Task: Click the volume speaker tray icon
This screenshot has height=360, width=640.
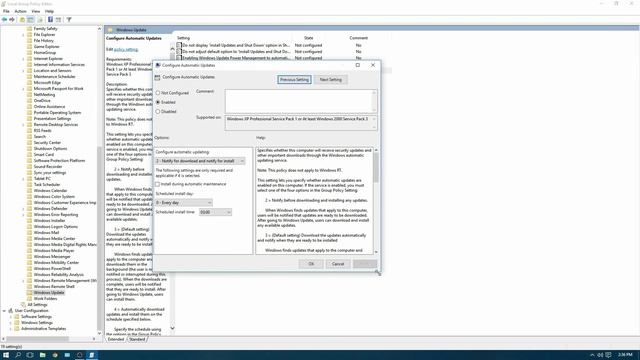Action: pyautogui.click(x=600, y=355)
